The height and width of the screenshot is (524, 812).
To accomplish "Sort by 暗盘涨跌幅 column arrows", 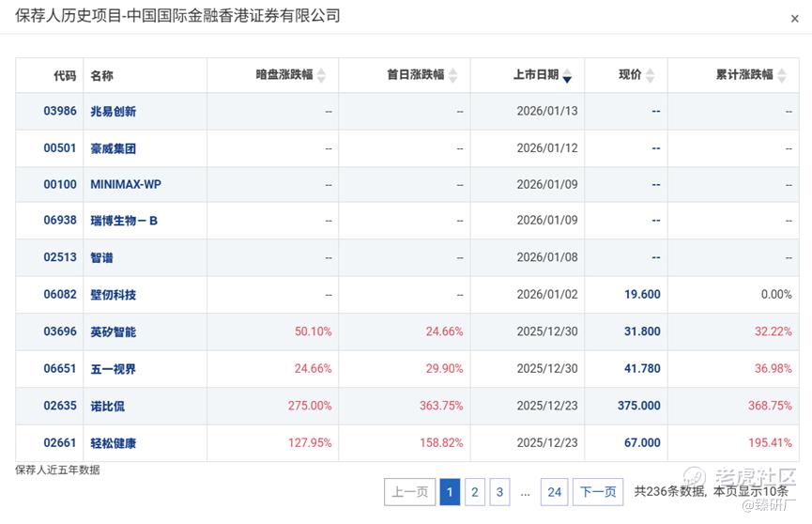I will [321, 75].
